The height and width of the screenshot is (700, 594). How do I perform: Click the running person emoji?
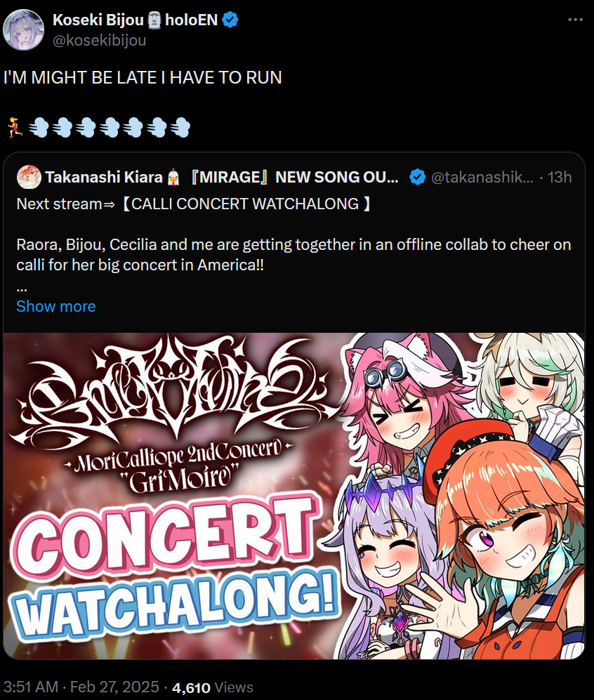pos(15,127)
